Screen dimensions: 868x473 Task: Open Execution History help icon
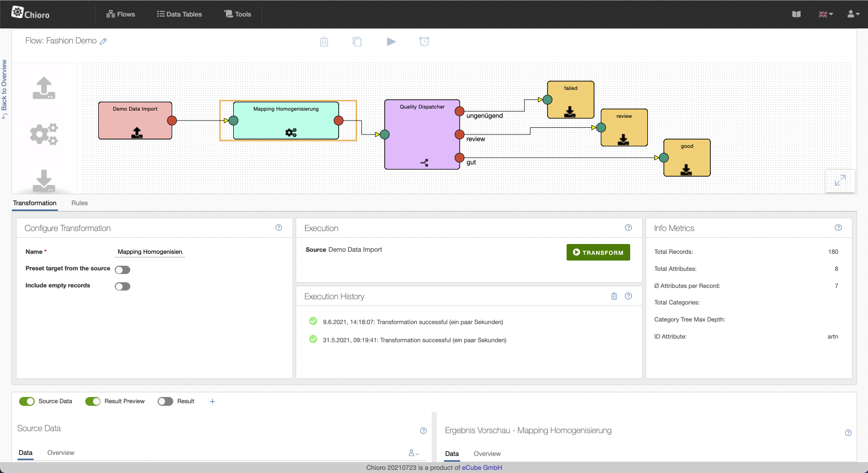tap(628, 296)
